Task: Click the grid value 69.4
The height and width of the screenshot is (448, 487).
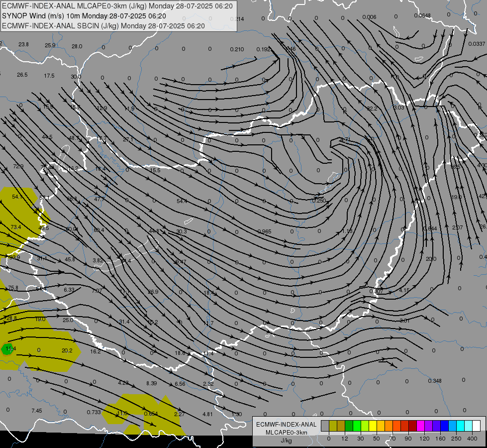Action: [x=99, y=230]
